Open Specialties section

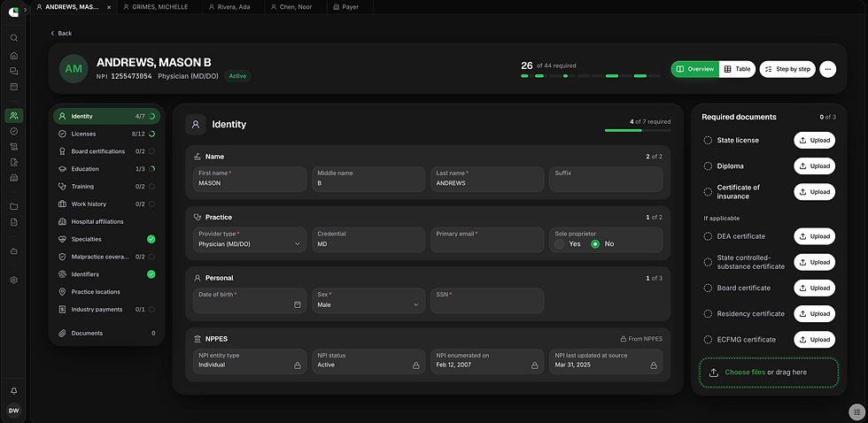(106, 240)
